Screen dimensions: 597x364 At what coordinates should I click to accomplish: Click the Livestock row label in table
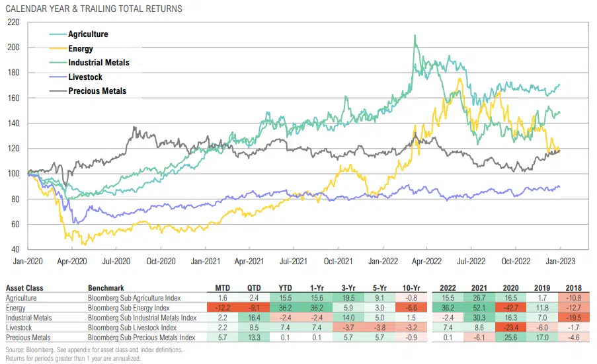point(20,326)
